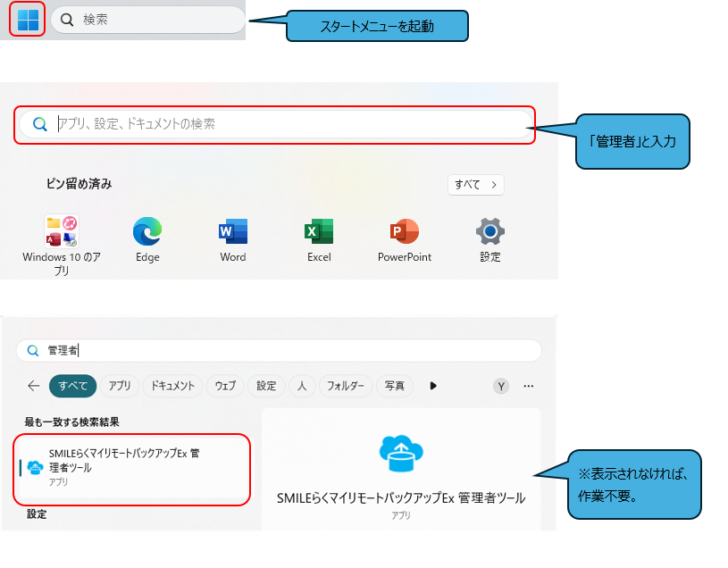728x568 pixels.
Task: Click the 最も一致する検索結果 heading
Action: [x=72, y=422]
